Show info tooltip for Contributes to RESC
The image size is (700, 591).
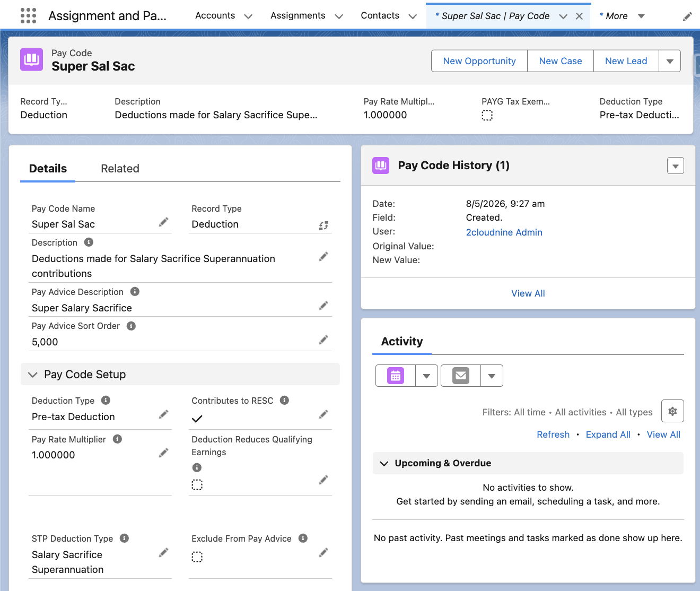[284, 400]
